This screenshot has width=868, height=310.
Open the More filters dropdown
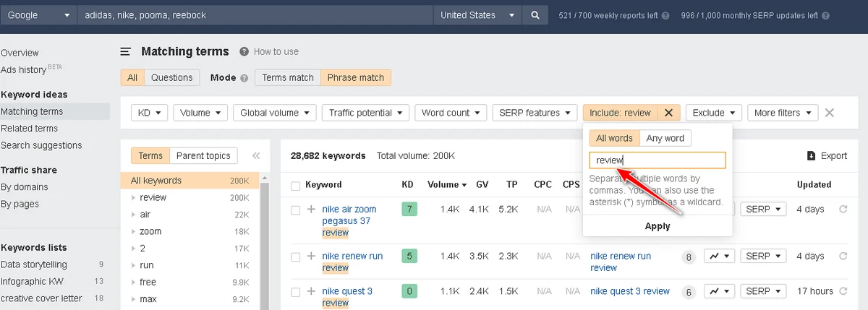point(783,113)
